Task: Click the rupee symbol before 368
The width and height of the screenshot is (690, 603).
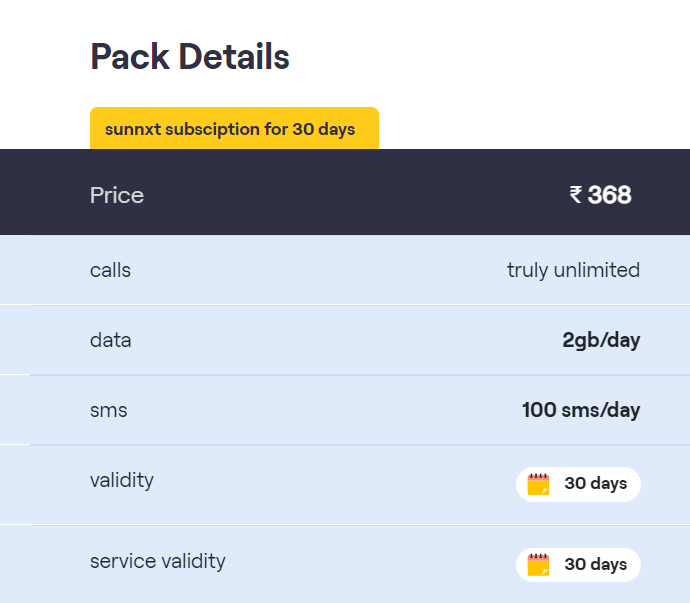Action: tap(576, 195)
